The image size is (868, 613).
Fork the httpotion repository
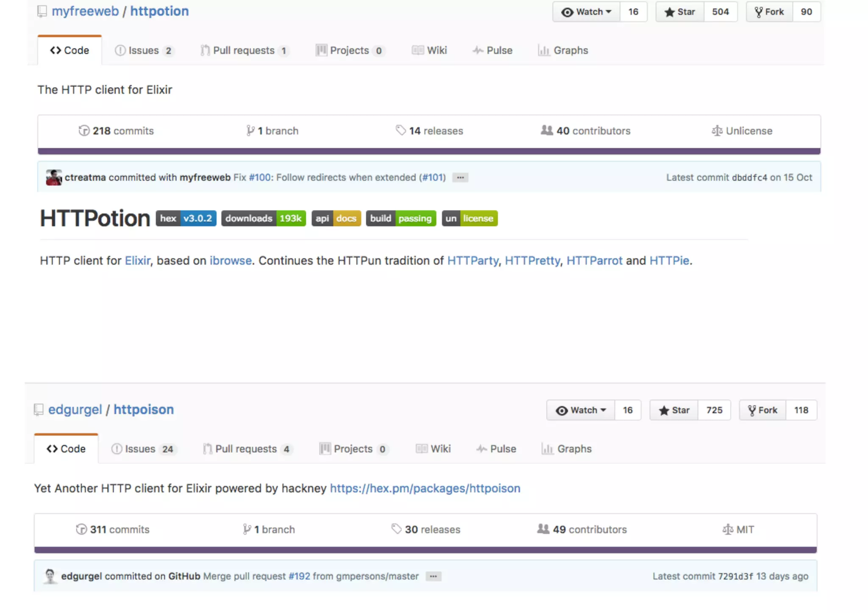(x=769, y=12)
